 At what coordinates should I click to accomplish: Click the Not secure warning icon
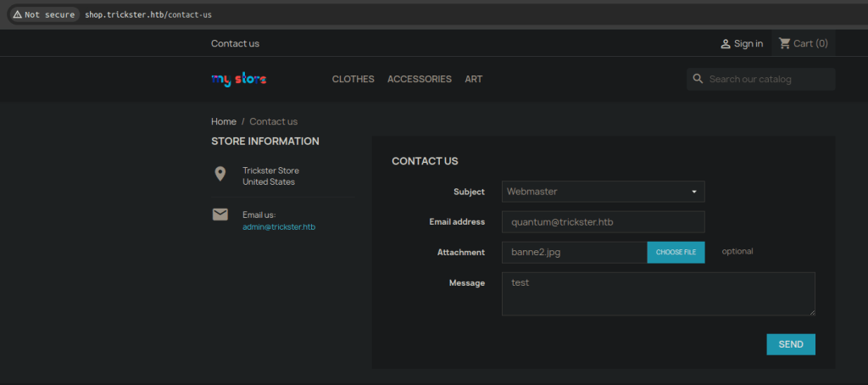click(x=18, y=14)
